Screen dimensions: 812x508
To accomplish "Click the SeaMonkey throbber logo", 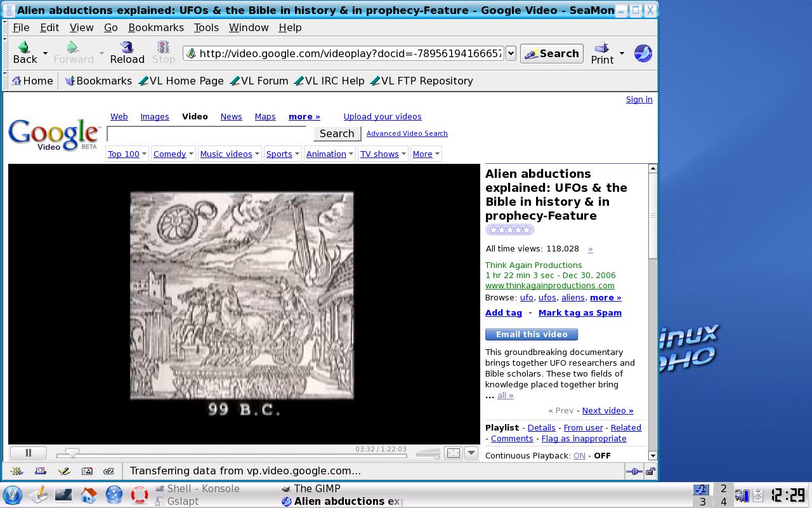I will [643, 53].
